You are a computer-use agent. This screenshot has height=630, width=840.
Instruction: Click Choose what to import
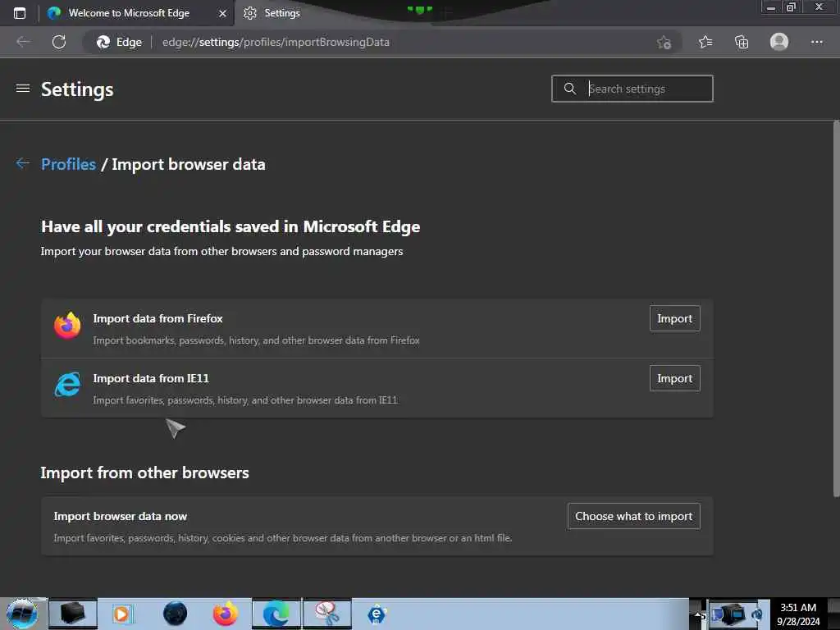coord(634,516)
